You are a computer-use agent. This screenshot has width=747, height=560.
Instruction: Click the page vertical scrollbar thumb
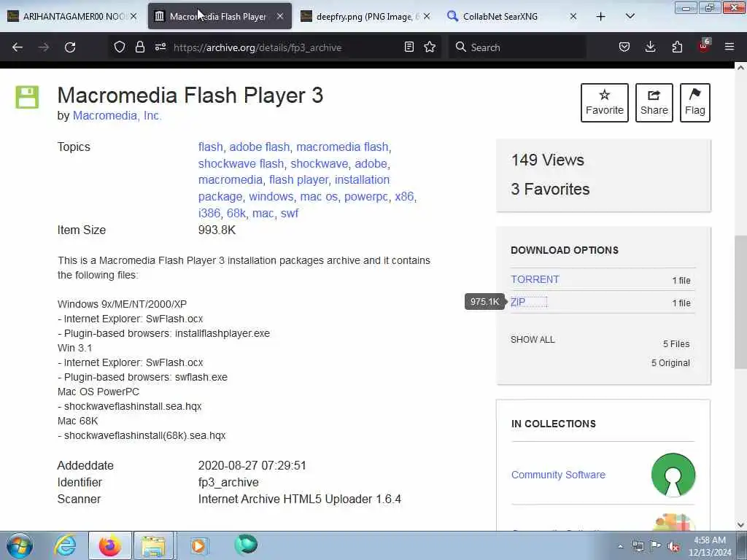[740, 301]
